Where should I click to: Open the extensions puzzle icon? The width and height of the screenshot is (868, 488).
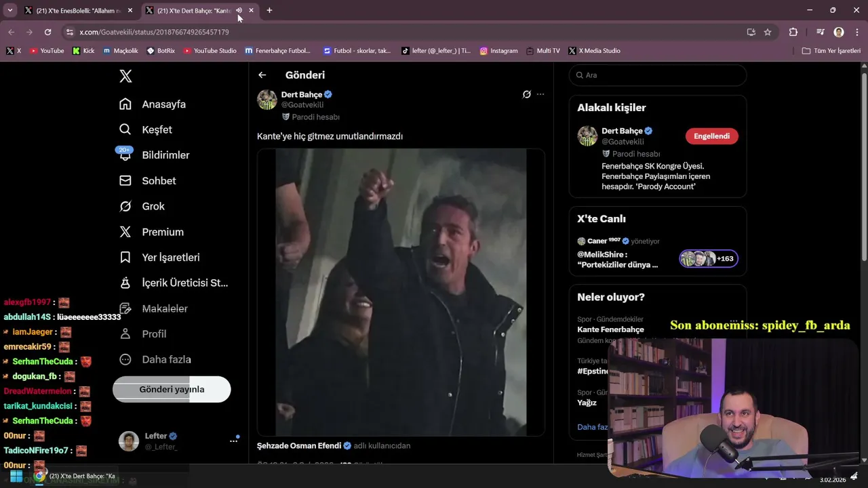793,32
